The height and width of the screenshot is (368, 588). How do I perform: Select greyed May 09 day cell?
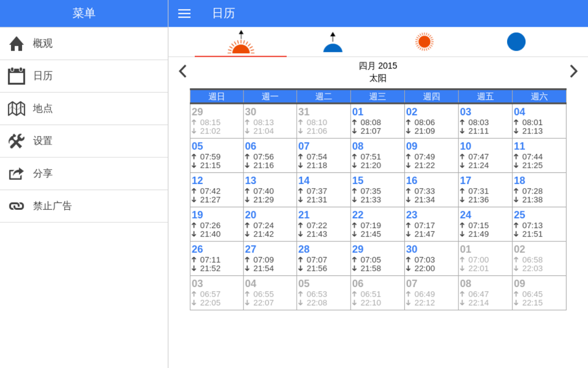[539, 293]
